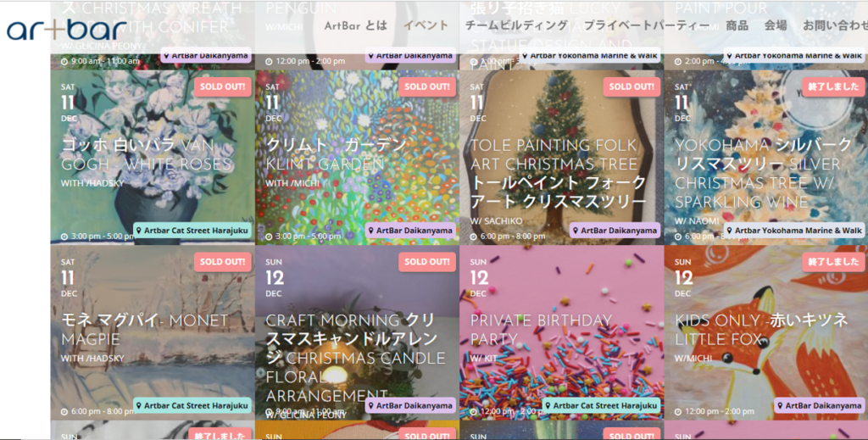Click 'WITH /HADSKY' on Van Gogh card
The width and height of the screenshot is (868, 440).
point(92,183)
